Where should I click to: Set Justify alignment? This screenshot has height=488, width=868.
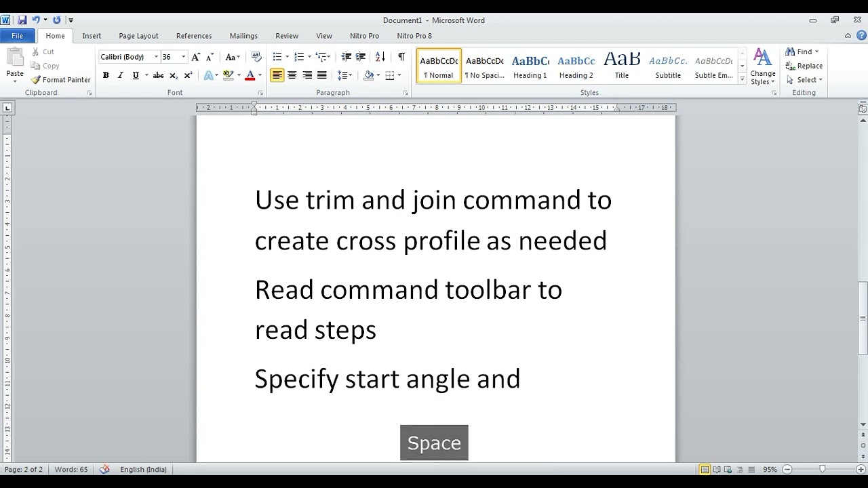pyautogui.click(x=322, y=75)
